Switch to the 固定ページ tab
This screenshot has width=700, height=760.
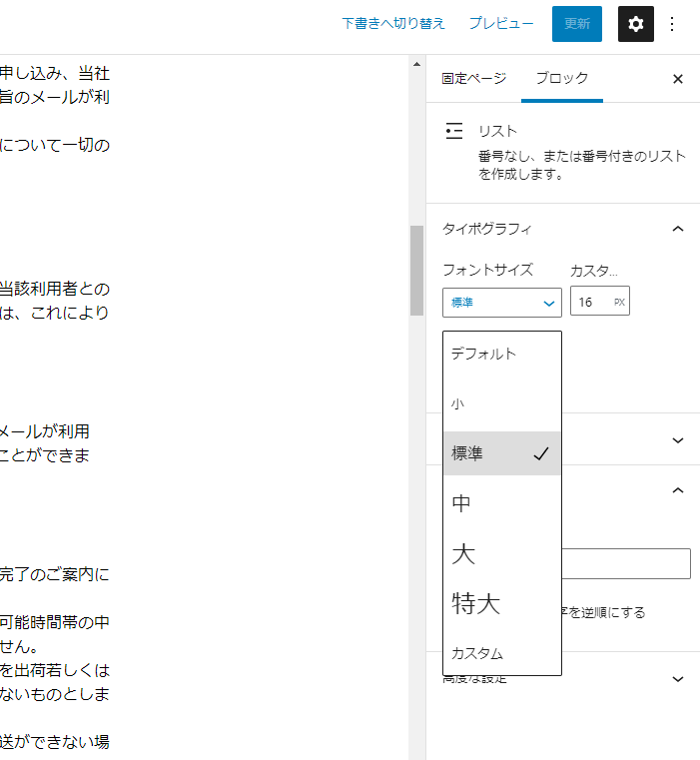[473, 78]
